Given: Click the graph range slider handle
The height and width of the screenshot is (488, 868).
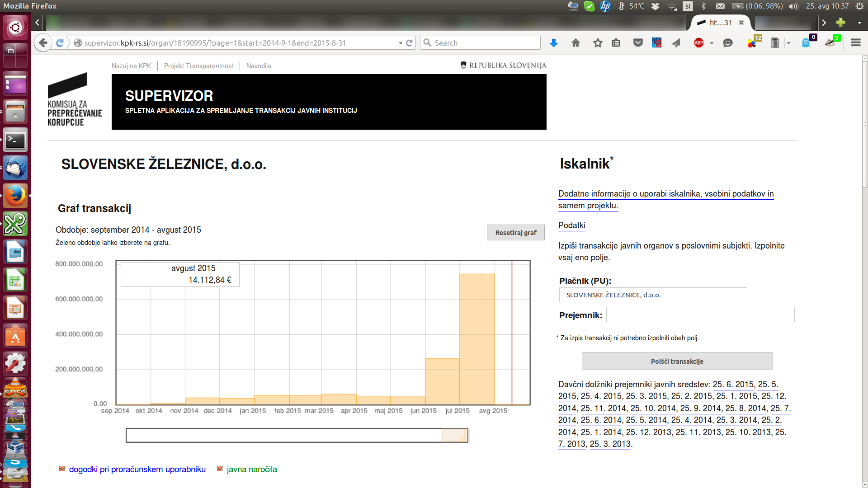Looking at the screenshot, I should 455,436.
